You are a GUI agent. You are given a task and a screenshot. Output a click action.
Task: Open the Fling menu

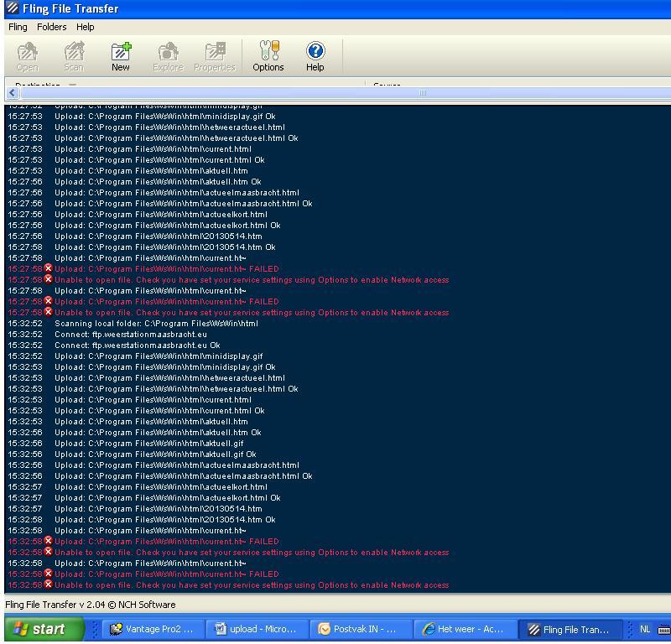[18, 27]
